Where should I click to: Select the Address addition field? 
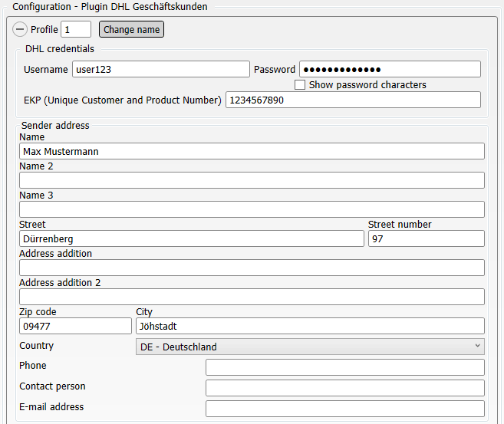(x=252, y=268)
